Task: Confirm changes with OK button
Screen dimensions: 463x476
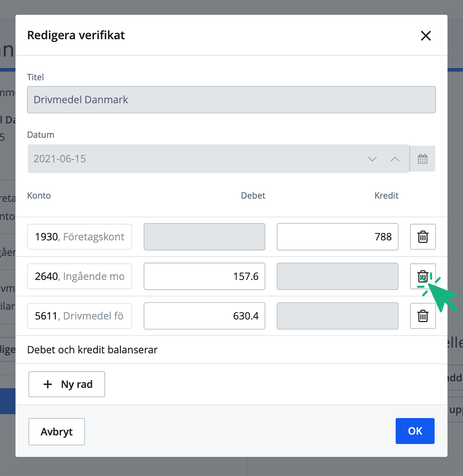Action: tap(415, 431)
